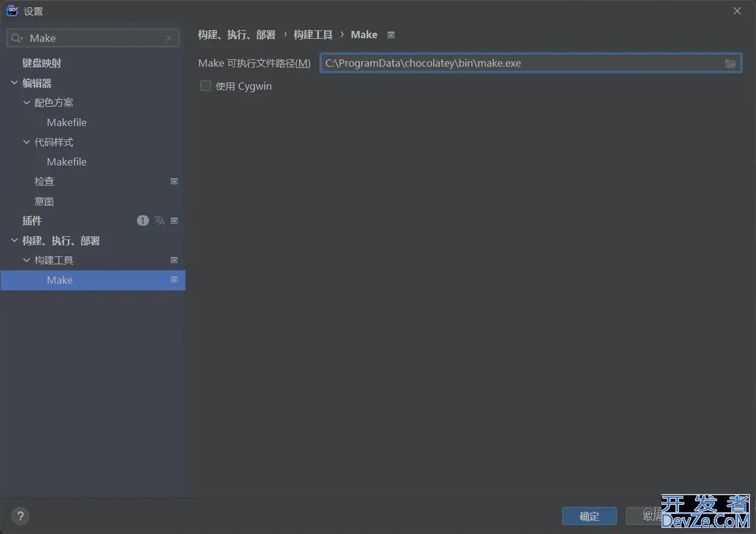
Task: Click the project-level icon on Make row
Action: pos(174,279)
